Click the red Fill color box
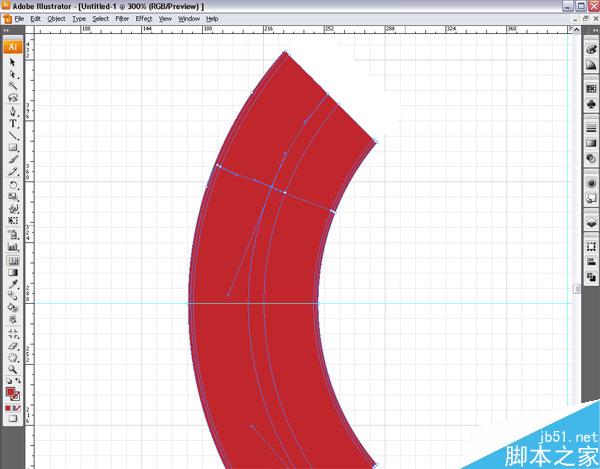This screenshot has width=600, height=469. (10, 392)
